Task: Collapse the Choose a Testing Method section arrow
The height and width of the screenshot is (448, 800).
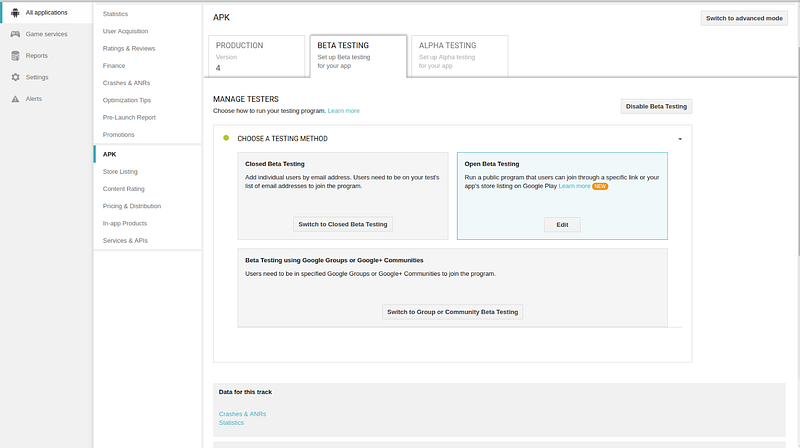Action: [x=680, y=139]
